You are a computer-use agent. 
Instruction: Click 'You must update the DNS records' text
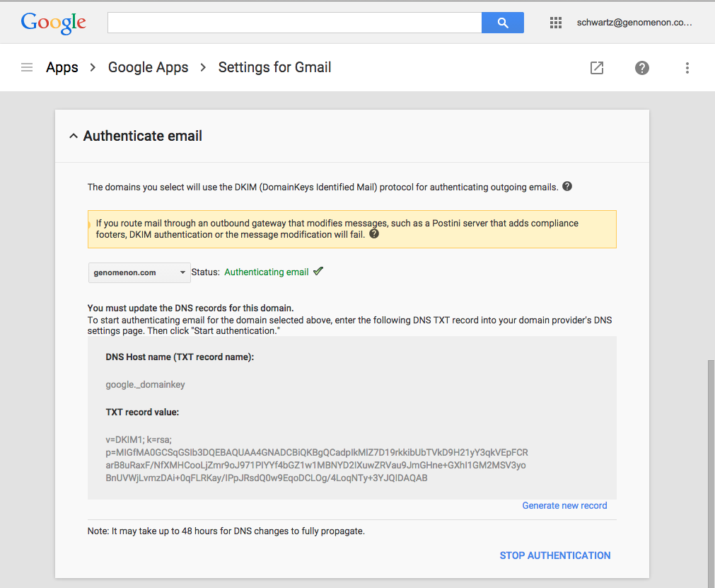(x=191, y=308)
